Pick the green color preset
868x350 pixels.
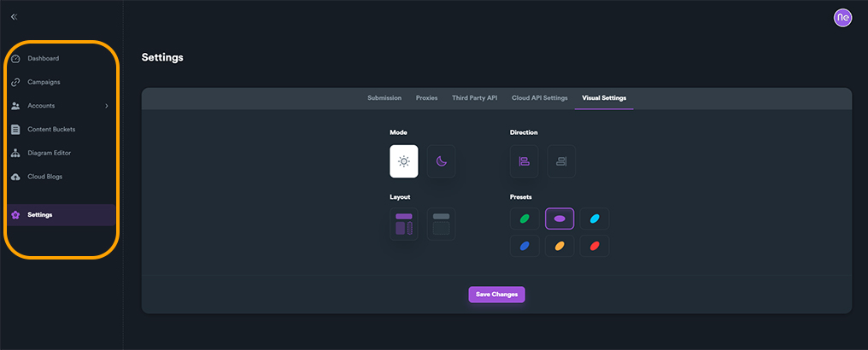pos(525,219)
